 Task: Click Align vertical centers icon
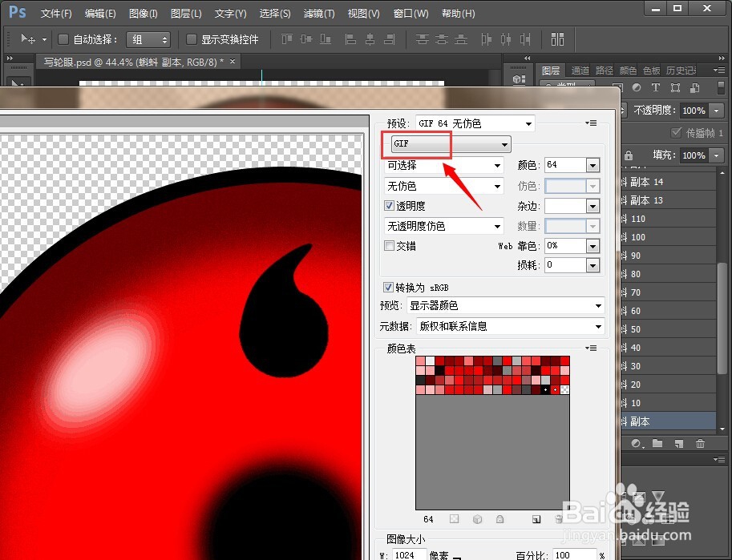click(x=306, y=39)
